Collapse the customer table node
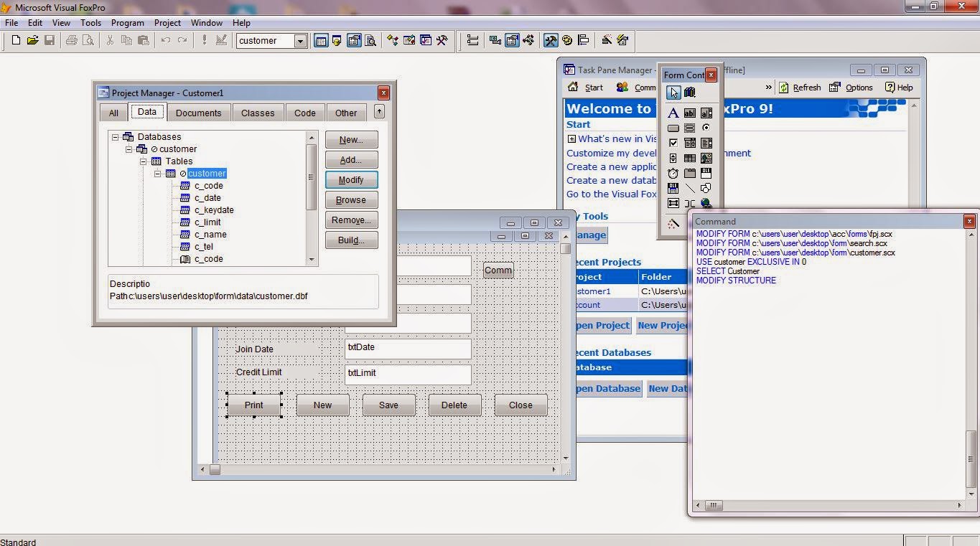 coord(157,174)
